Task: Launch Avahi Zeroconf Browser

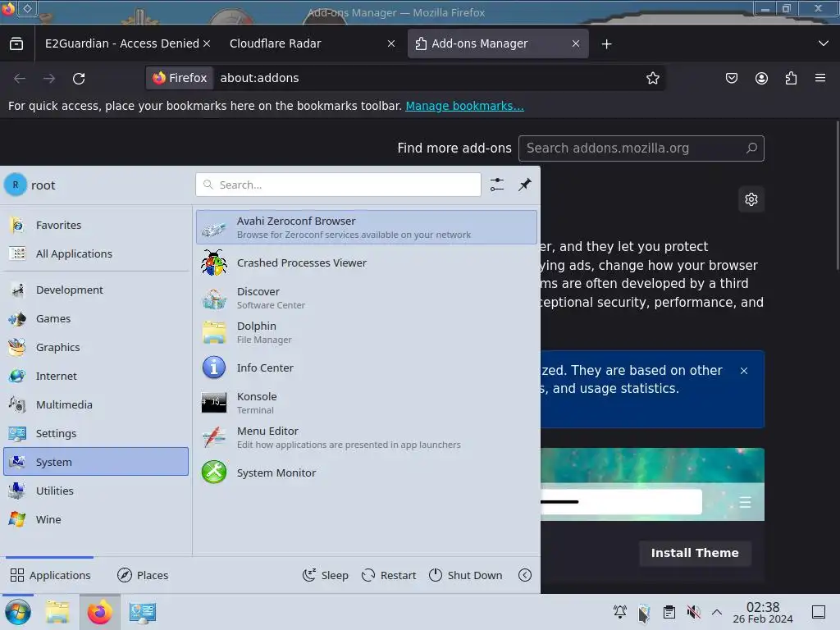Action: coord(367,227)
